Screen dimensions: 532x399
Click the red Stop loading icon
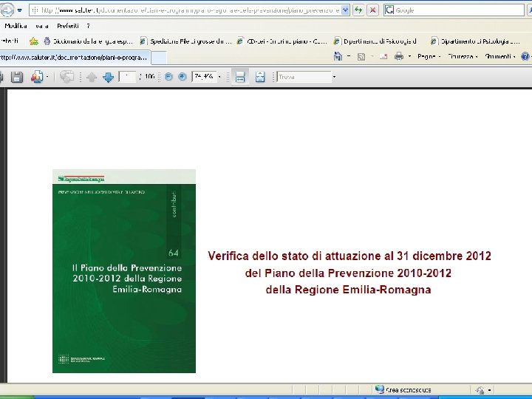click(372, 10)
